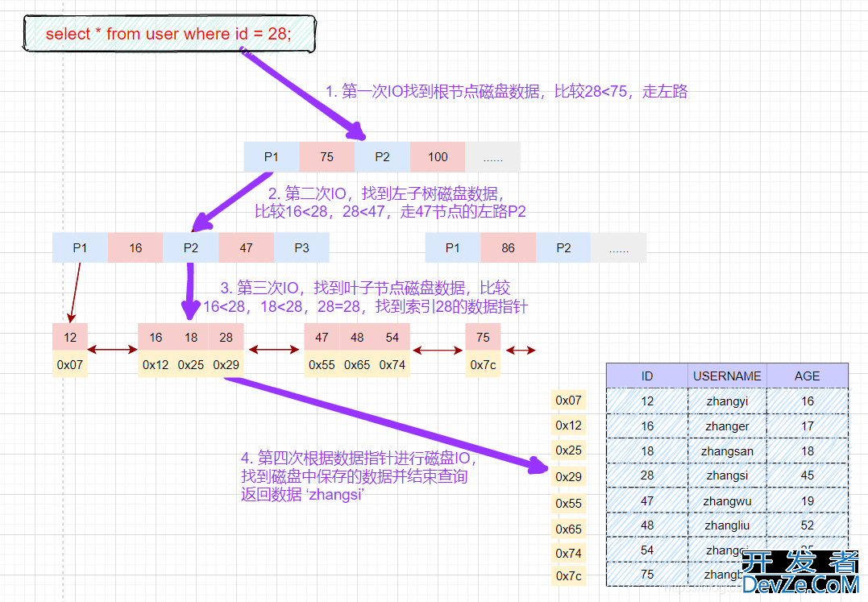Click the USERNAME column header
The image size is (868, 602).
coord(728,376)
